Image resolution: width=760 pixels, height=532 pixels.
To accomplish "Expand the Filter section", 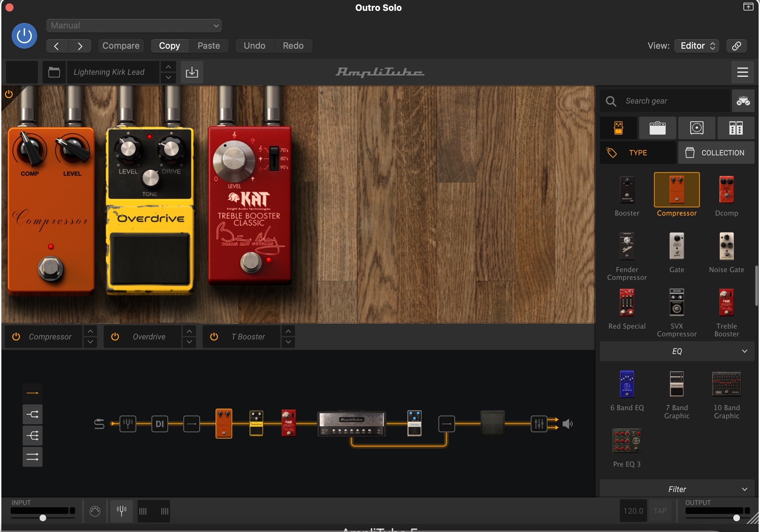I will click(677, 489).
